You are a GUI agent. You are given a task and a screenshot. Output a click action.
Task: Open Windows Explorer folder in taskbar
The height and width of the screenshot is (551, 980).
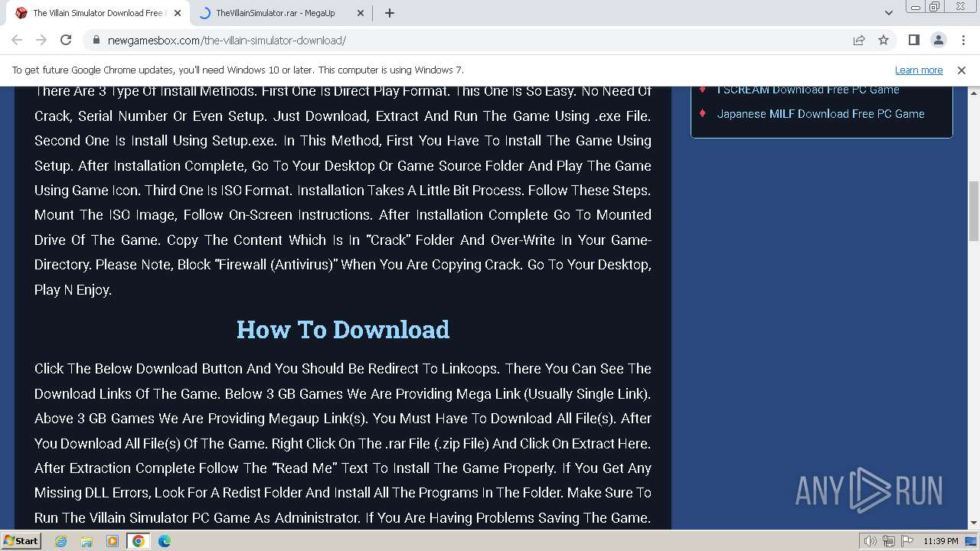(87, 541)
